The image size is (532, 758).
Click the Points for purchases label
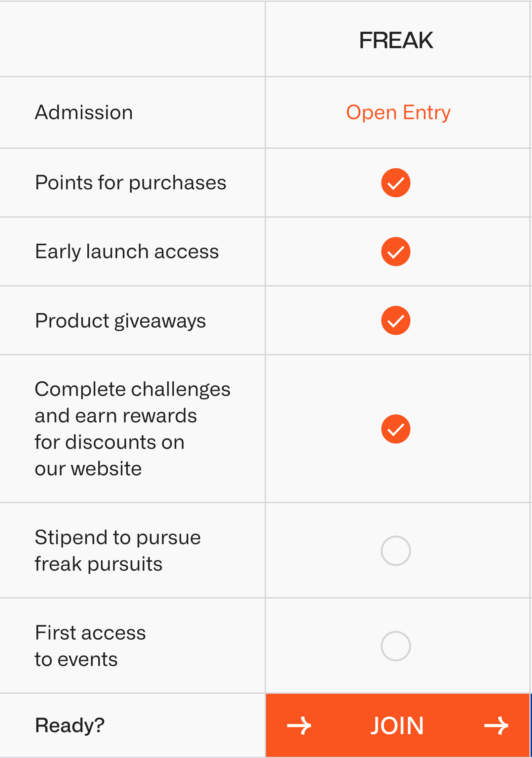pyautogui.click(x=131, y=183)
